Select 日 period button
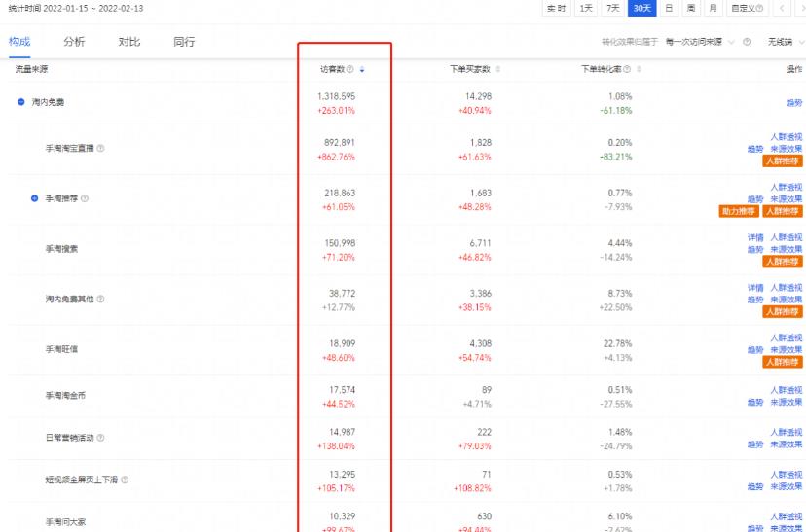 669,8
